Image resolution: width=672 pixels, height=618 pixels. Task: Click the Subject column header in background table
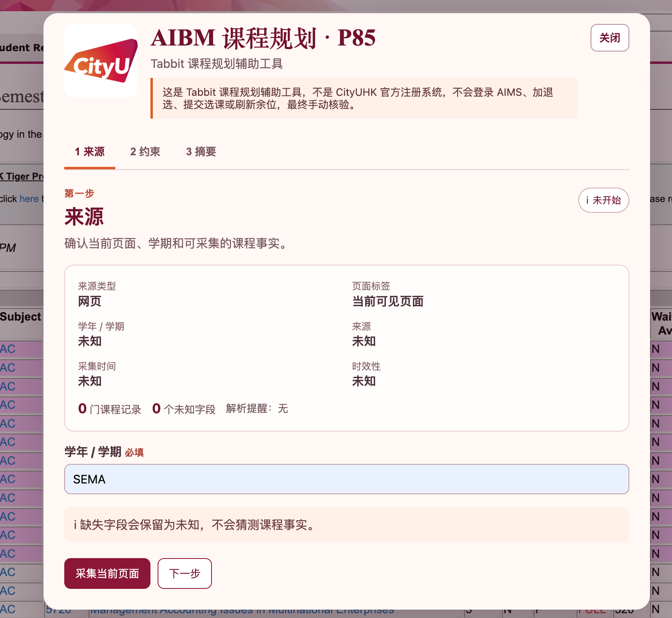coord(21,317)
